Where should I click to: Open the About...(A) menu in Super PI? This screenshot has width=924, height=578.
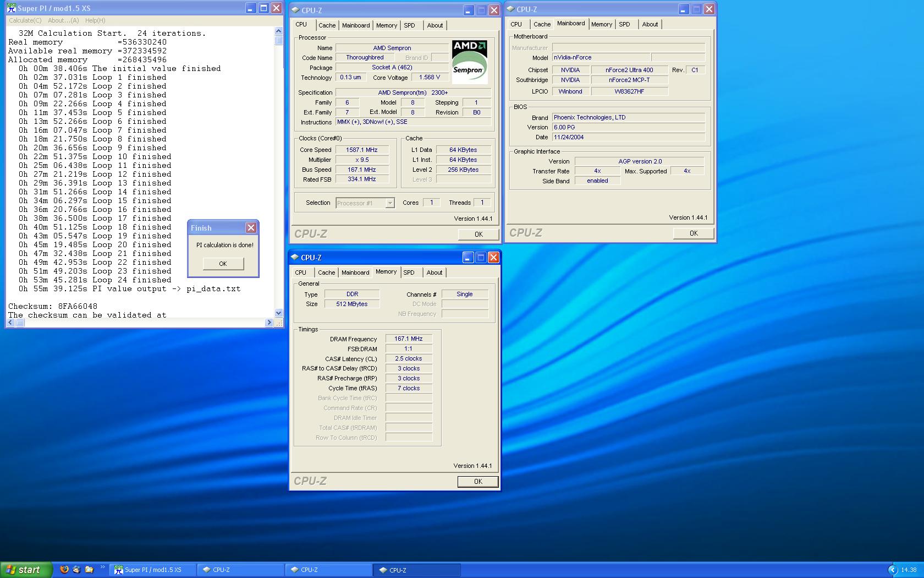coord(63,20)
